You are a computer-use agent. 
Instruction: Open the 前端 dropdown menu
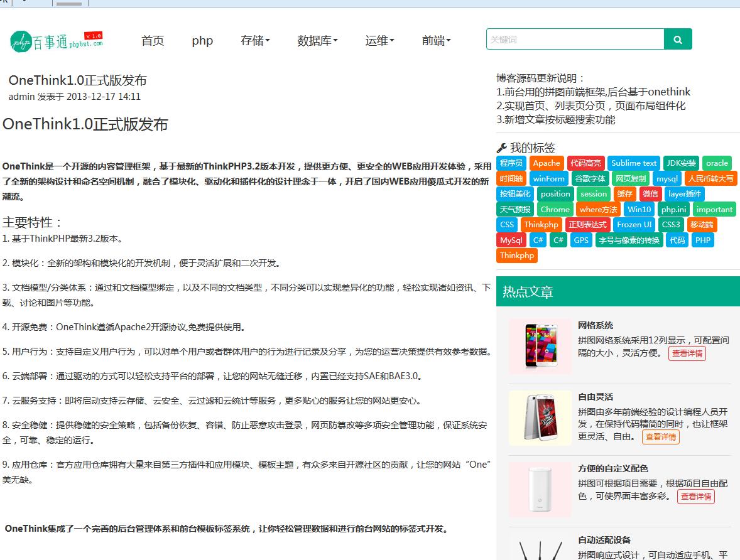pos(436,41)
